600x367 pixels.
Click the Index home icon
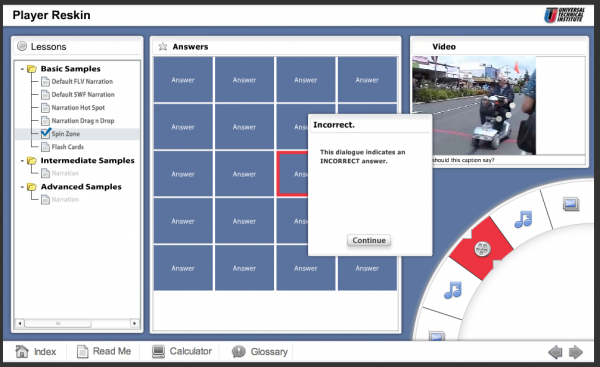[x=22, y=351]
